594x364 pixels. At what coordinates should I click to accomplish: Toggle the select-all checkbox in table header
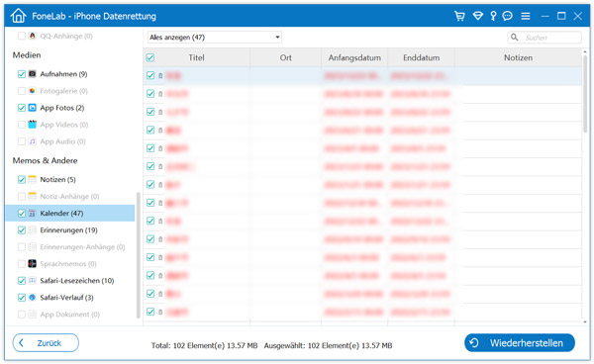(150, 57)
